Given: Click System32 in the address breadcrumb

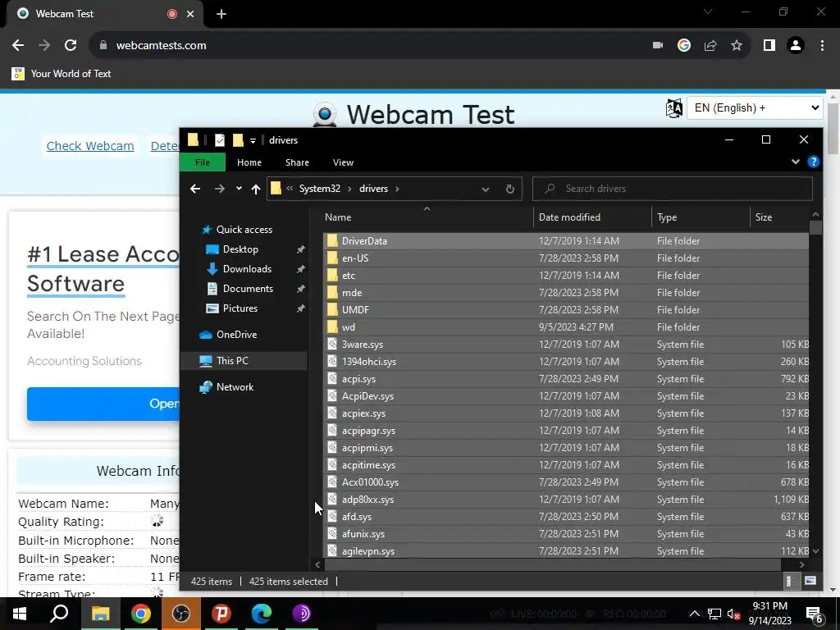Looking at the screenshot, I should coord(320,189).
